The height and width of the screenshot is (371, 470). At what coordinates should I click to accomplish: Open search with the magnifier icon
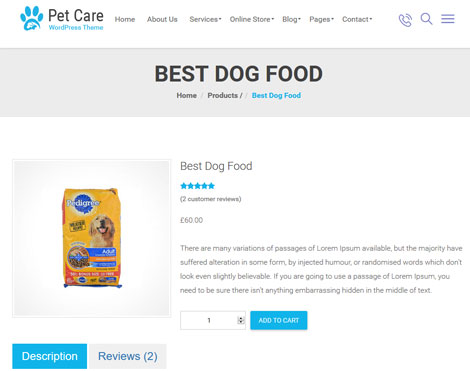[x=426, y=19]
